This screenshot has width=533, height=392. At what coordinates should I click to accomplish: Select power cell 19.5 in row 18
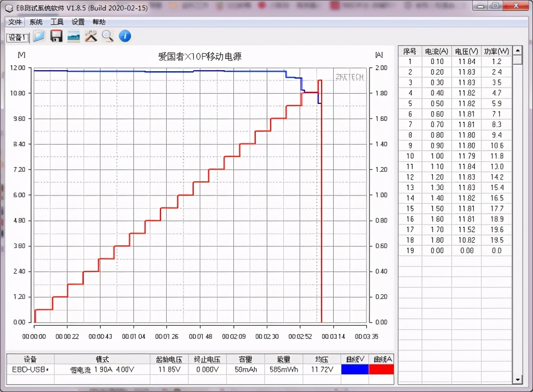496,240
